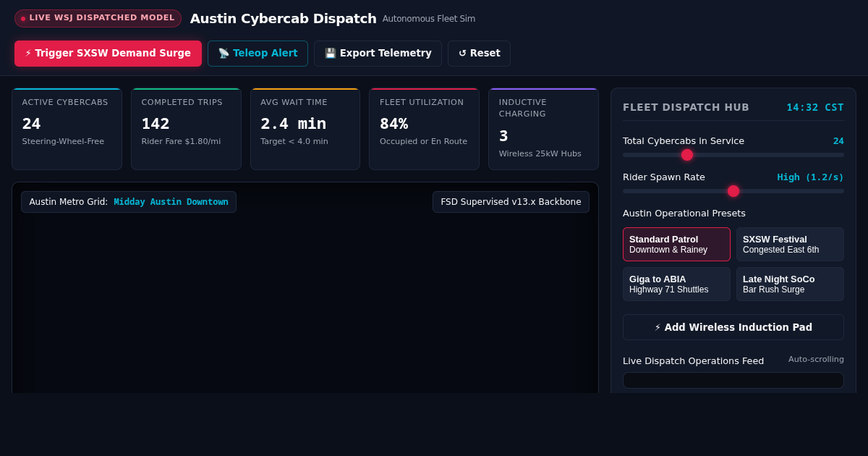The height and width of the screenshot is (456, 868).
Task: Click the Wireless 25kW Hubs text
Action: 540,153
